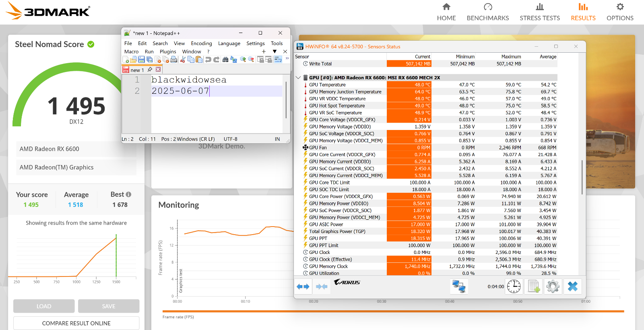This screenshot has height=330, width=644.
Task: Open the Notepad++ document list dropdown triangle
Action: 275,52
